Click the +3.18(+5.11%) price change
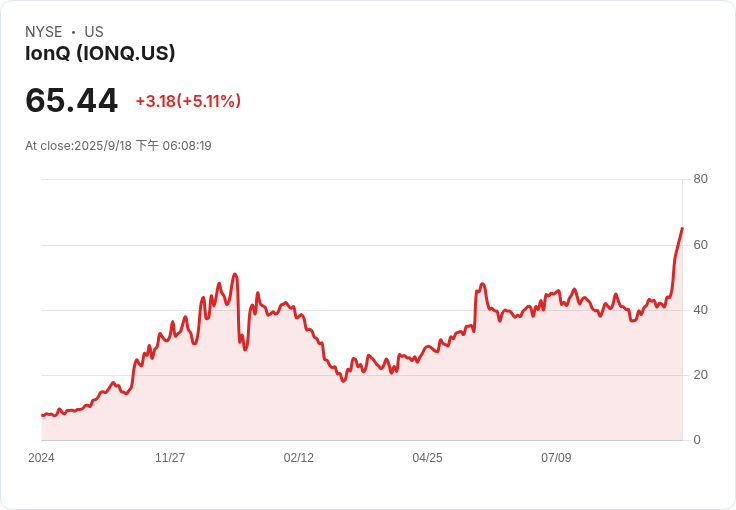 188,101
